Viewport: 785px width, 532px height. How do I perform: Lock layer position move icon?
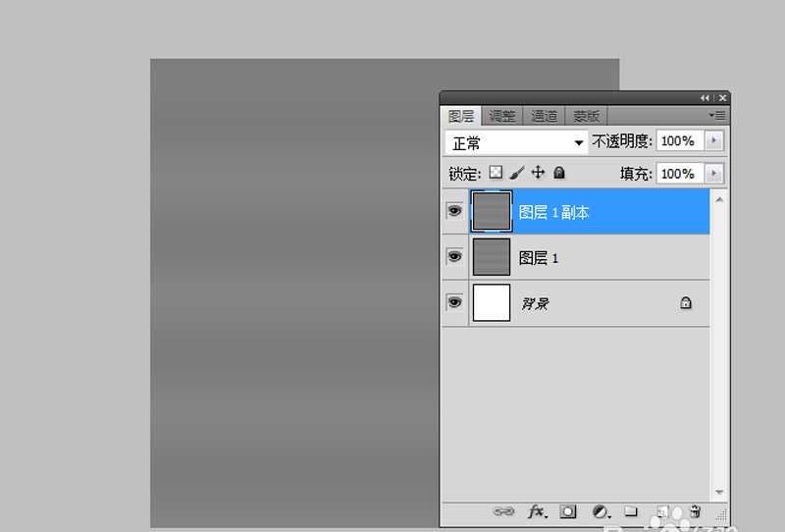pyautogui.click(x=538, y=173)
